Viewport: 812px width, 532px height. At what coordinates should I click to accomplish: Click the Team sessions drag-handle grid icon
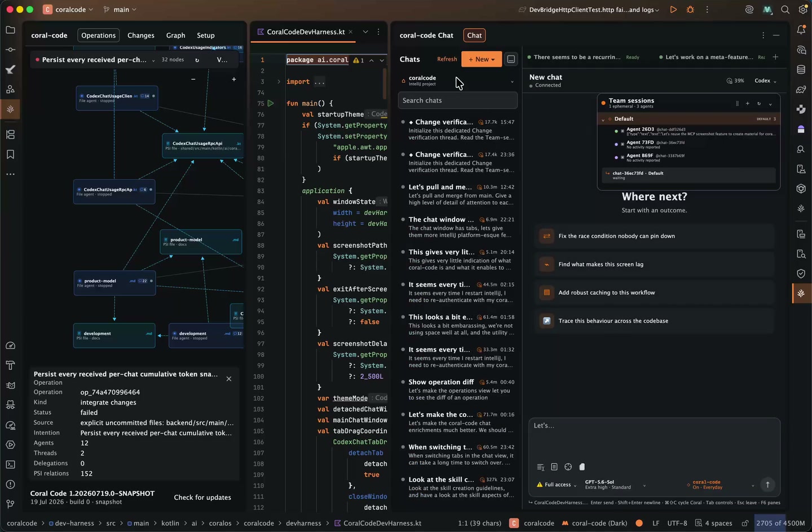737,103
